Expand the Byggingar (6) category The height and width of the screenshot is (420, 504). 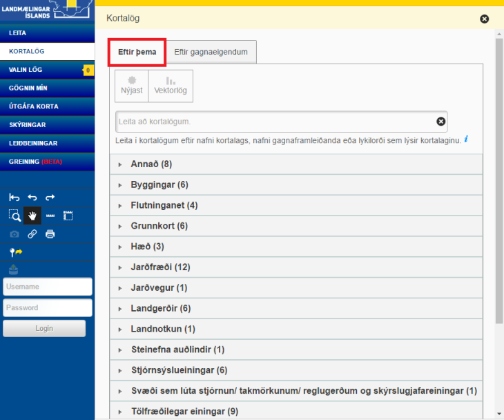159,185
